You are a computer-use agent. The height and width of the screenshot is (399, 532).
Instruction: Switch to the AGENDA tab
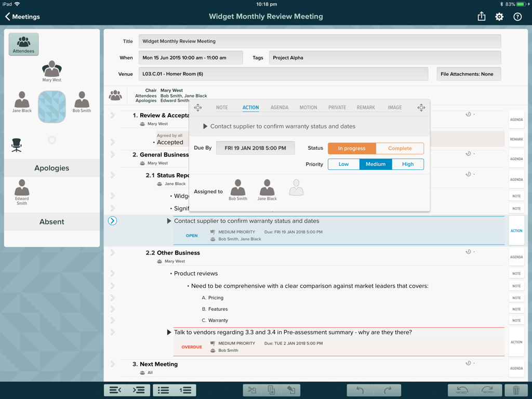[279, 108]
